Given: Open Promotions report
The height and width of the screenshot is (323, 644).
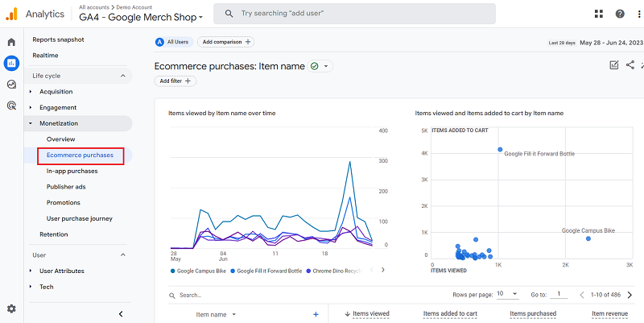Looking at the screenshot, I should pyautogui.click(x=64, y=203).
